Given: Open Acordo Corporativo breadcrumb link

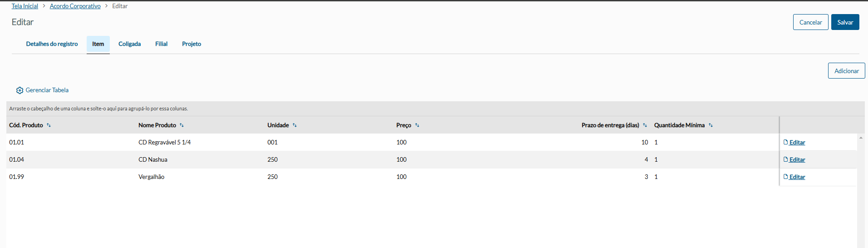Looking at the screenshot, I should (x=75, y=6).
